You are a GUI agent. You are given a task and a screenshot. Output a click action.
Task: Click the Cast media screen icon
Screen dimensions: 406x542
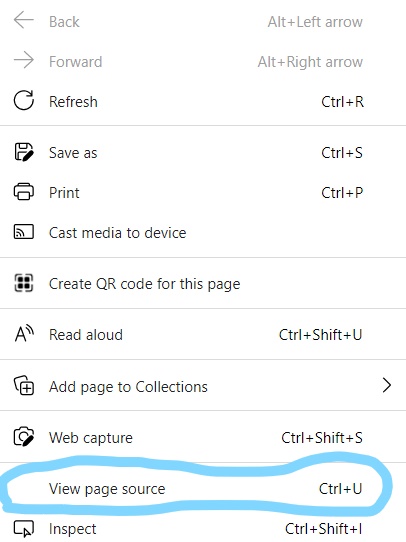[x=23, y=232]
